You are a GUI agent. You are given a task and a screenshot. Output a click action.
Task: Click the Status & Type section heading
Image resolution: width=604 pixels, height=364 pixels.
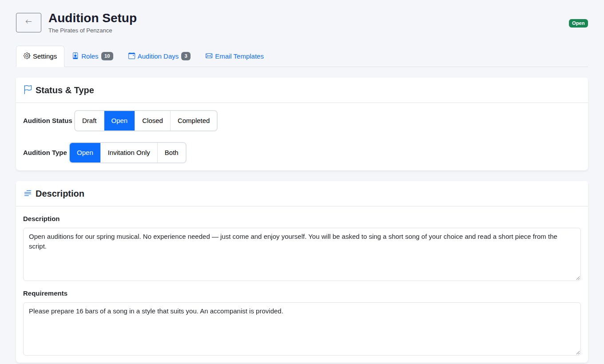point(65,90)
